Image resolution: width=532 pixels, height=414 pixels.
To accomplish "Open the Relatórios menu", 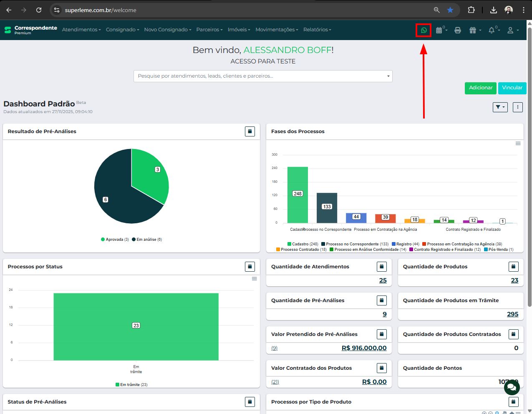I will (317, 30).
